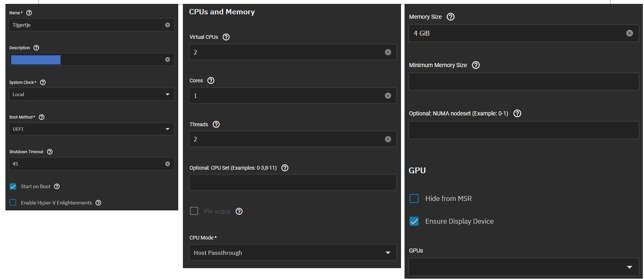This screenshot has width=644, height=279.
Task: Show help for Minimum Memory Size
Action: (476, 65)
